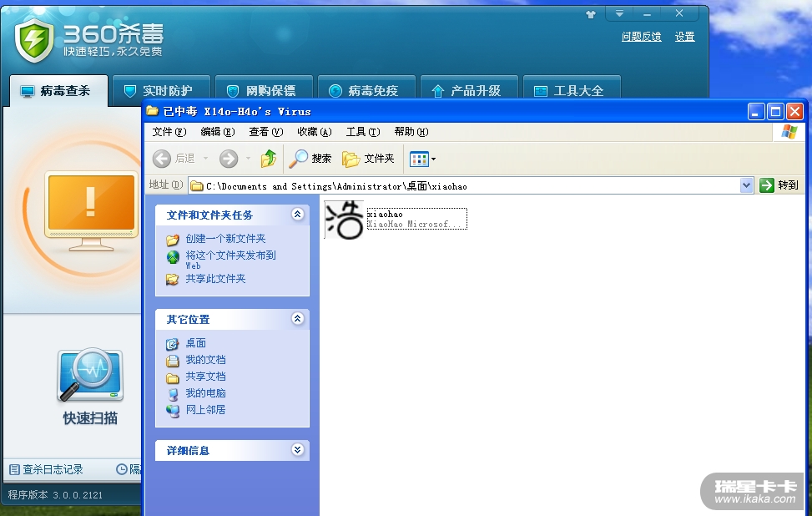
Task: Open 设置 settings link in 360
Action: [x=684, y=37]
